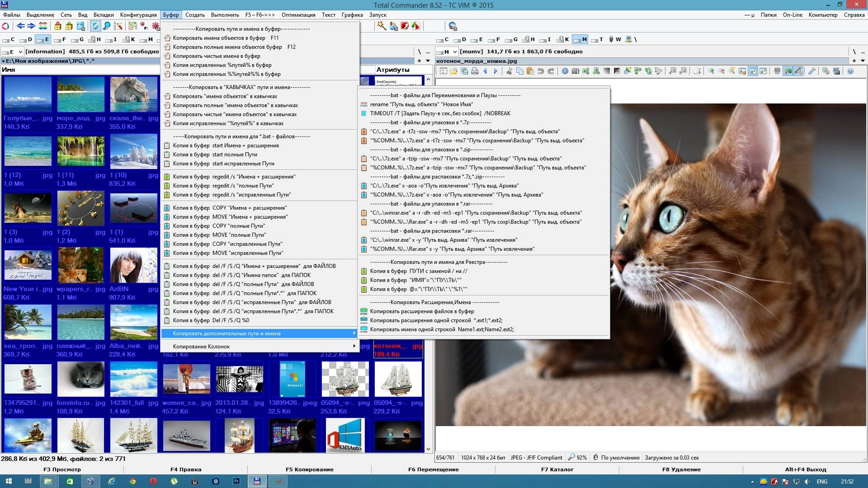Select drive G in the left drive bar
Image resolution: width=868 pixels, height=488 pixels.
tap(78, 39)
